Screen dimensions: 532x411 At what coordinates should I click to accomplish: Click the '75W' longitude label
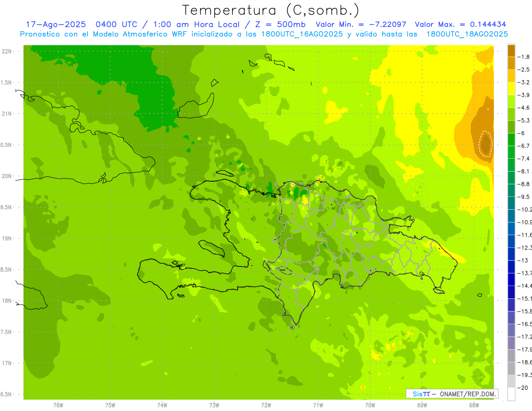point(110,405)
